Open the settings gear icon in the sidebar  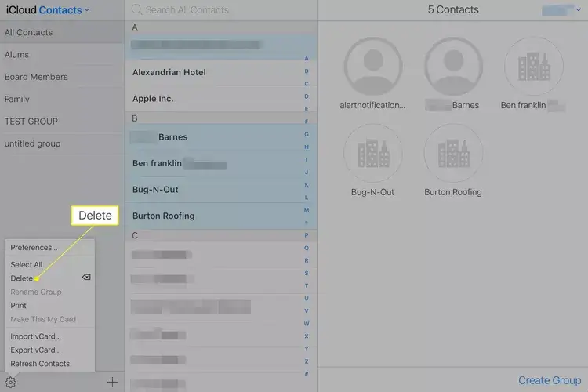point(10,383)
